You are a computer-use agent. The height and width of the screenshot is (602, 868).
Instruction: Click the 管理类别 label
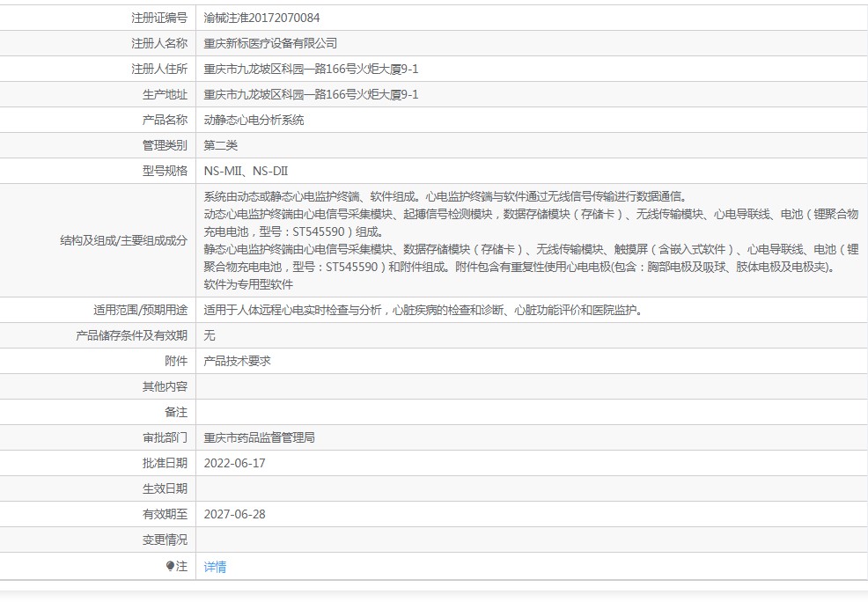pos(165,145)
